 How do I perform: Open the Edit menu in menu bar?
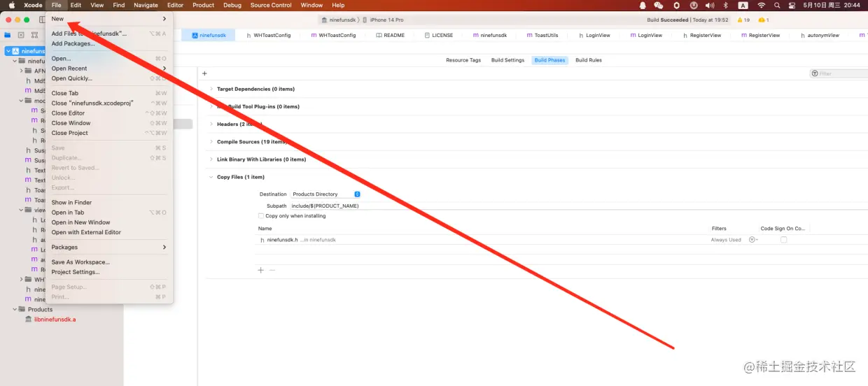tap(76, 5)
